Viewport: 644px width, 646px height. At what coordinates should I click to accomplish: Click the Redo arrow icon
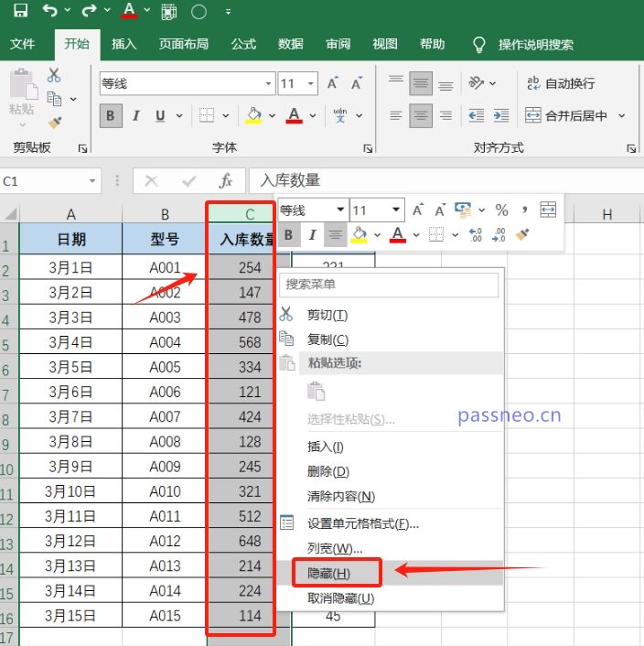(89, 10)
